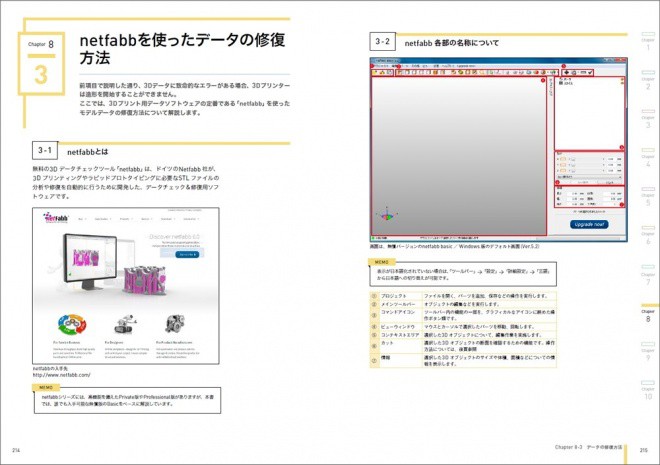
Task: Expand the first website navigation dropdown menu
Action: (82, 219)
